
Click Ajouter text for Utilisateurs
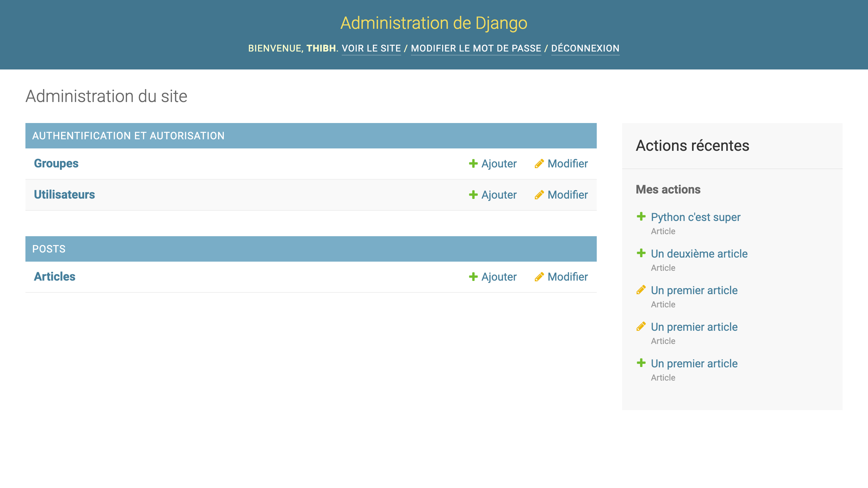499,195
